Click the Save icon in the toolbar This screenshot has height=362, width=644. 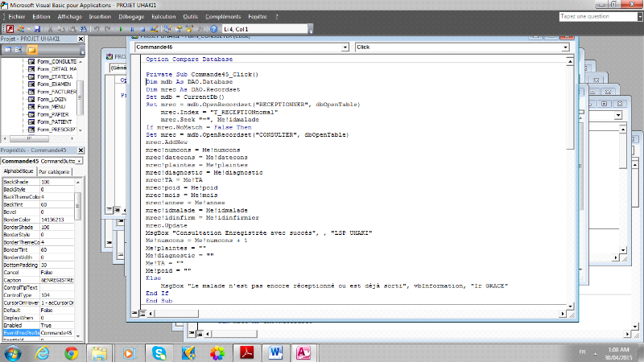point(37,29)
